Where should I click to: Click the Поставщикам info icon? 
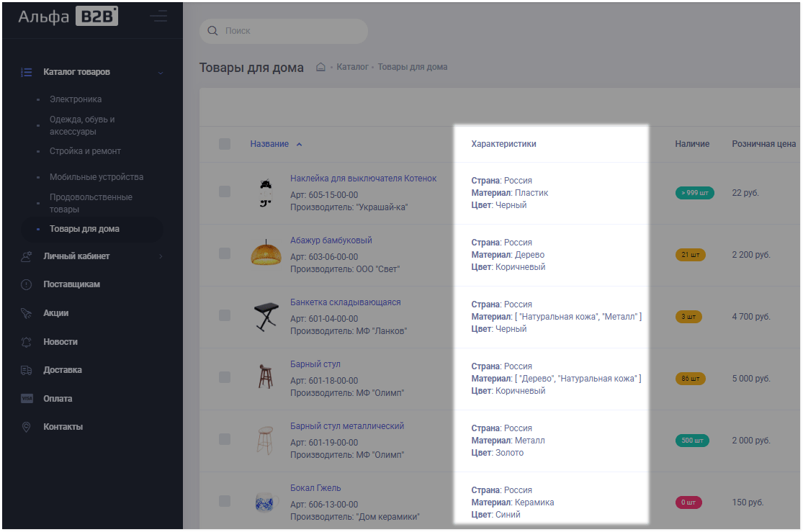(26, 284)
